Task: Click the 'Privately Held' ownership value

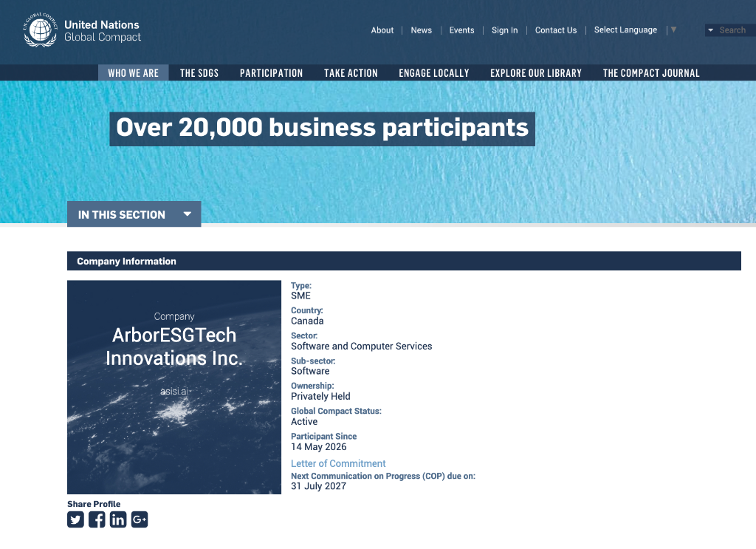Action: 320,396
